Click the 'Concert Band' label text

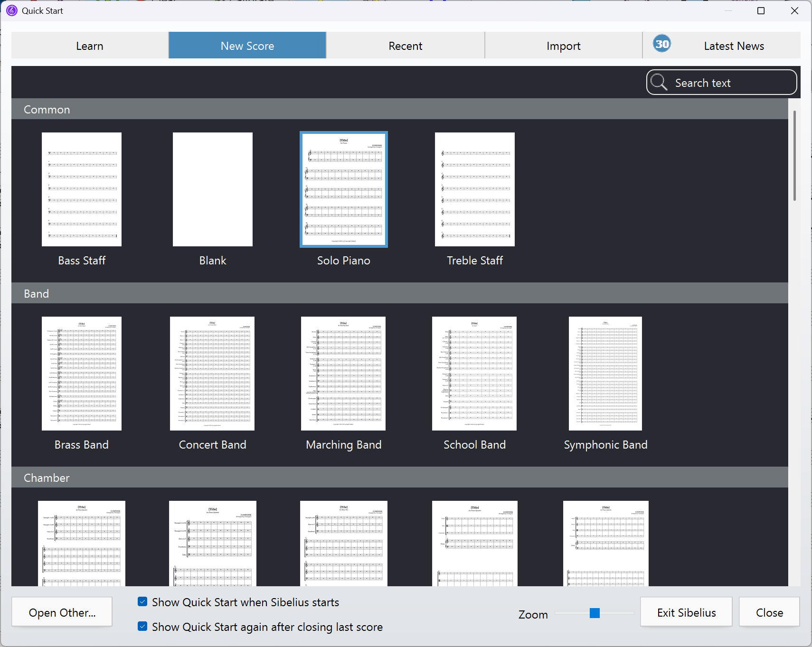click(213, 445)
